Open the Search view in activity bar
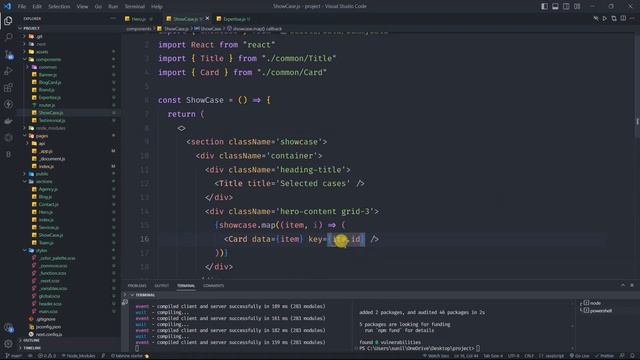 (x=8, y=37)
